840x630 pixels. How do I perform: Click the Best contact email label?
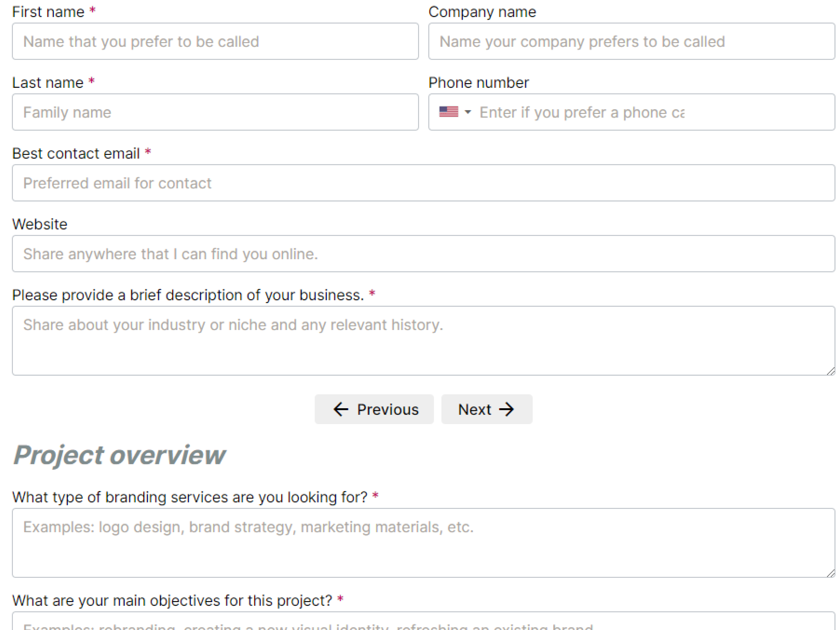coord(76,153)
